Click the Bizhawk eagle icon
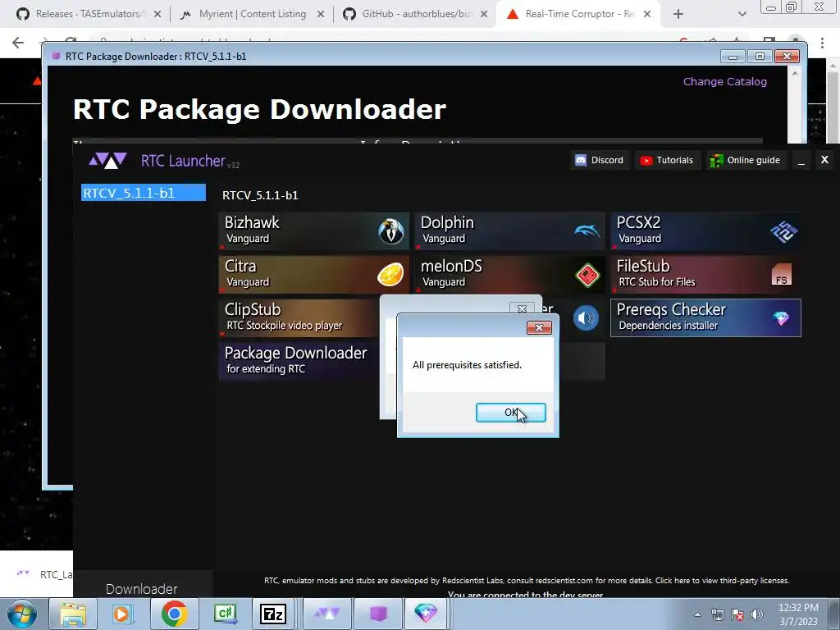 point(391,231)
